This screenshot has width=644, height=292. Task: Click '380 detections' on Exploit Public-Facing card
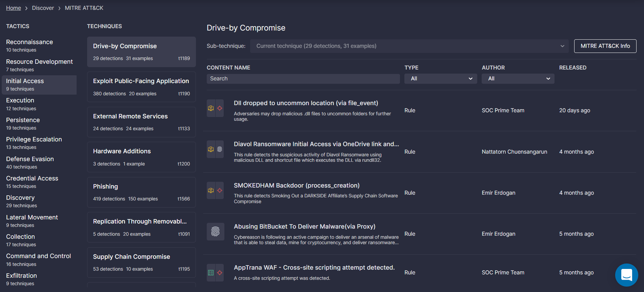pyautogui.click(x=109, y=94)
